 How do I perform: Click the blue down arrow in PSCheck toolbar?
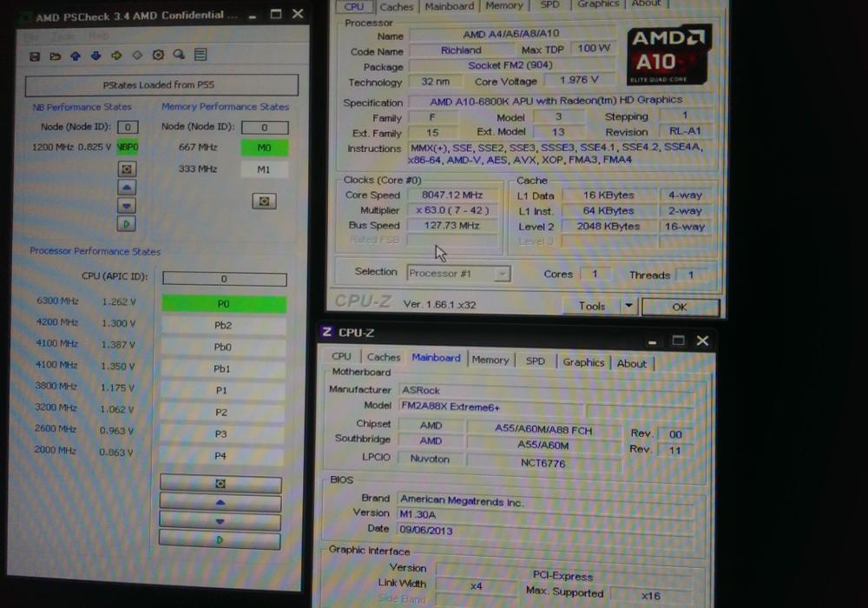point(95,56)
